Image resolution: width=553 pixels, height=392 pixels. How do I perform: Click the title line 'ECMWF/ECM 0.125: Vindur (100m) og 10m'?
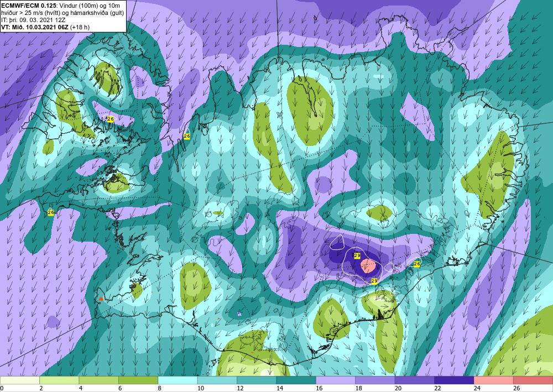(61, 5)
